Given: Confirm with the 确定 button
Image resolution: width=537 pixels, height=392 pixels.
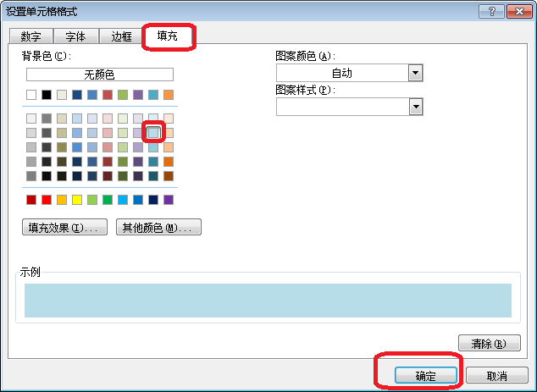Looking at the screenshot, I should [426, 376].
